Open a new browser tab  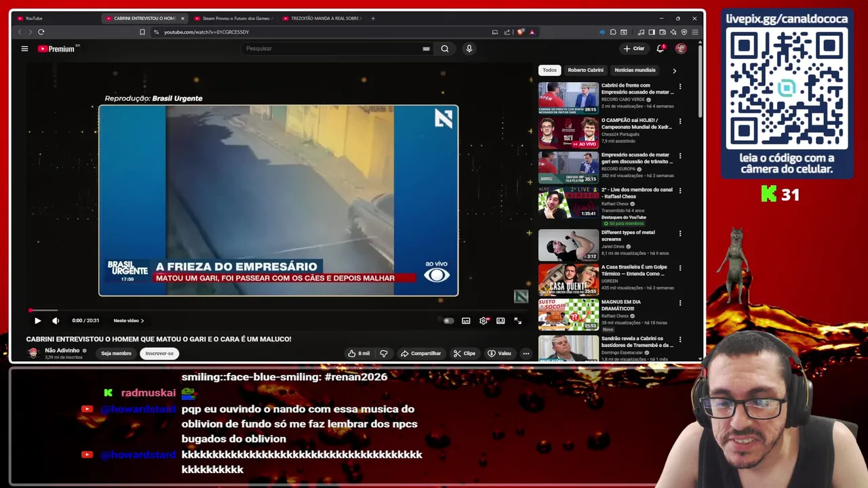pos(373,18)
